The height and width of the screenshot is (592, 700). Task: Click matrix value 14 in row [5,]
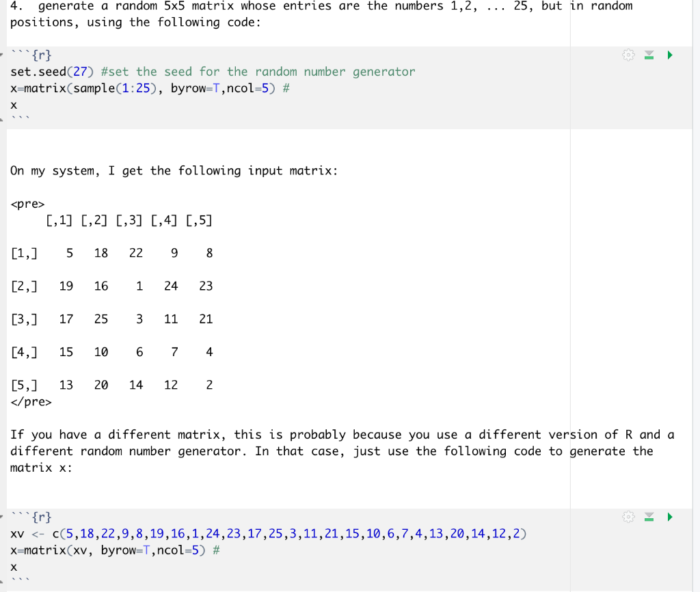tap(136, 385)
